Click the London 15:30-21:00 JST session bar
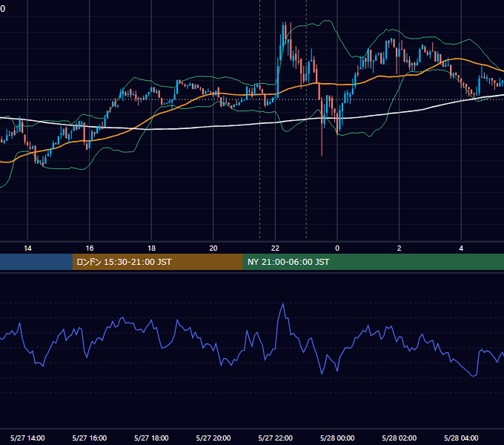This screenshot has width=504, height=445. coord(157,262)
